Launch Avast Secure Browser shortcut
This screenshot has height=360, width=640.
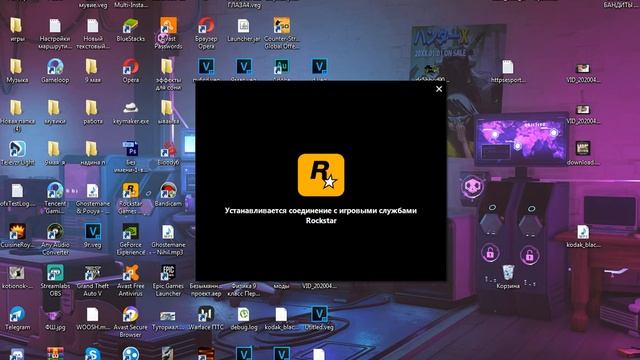131,322
